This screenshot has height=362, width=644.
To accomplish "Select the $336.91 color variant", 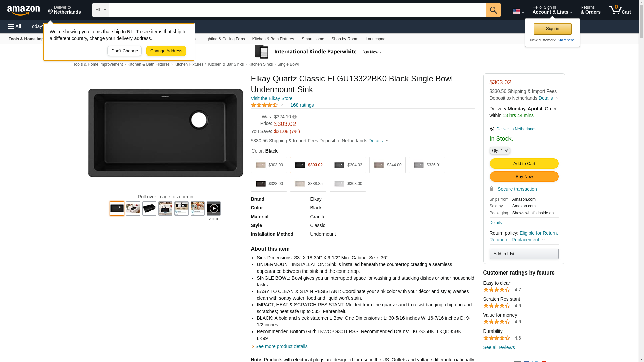I will click(427, 165).
